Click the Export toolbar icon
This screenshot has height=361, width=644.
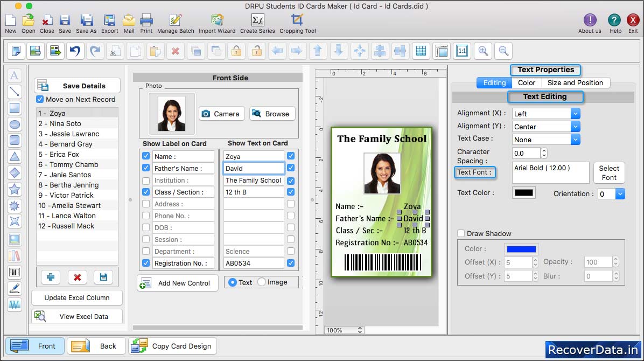pyautogui.click(x=110, y=24)
